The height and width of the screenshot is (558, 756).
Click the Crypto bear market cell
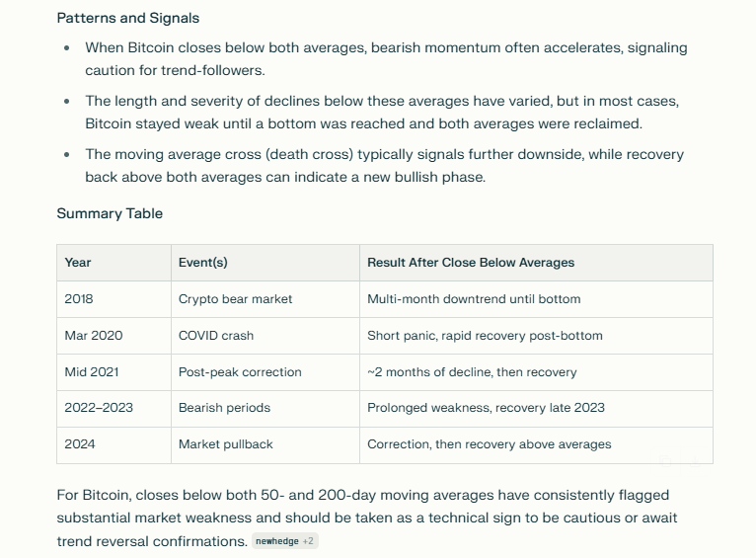click(x=235, y=299)
